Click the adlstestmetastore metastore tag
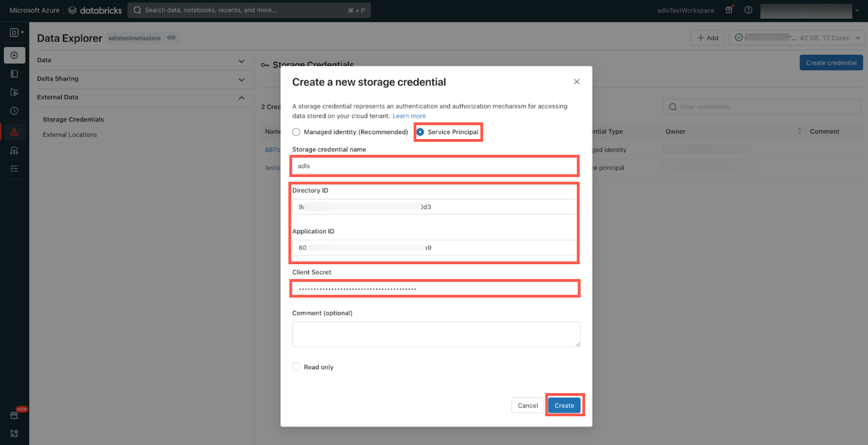 click(x=134, y=38)
